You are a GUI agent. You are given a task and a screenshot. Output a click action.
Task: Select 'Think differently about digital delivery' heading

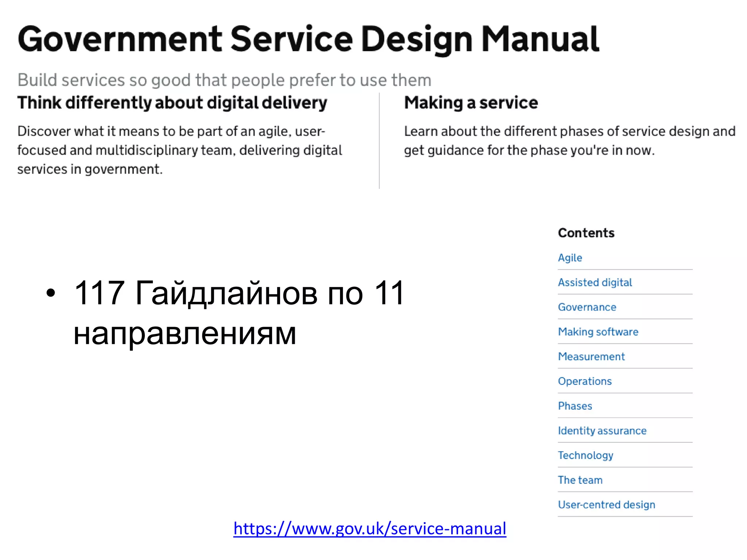coord(172,103)
